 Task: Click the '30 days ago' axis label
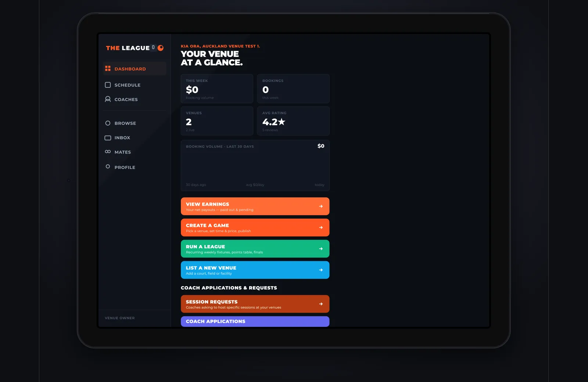[196, 185]
